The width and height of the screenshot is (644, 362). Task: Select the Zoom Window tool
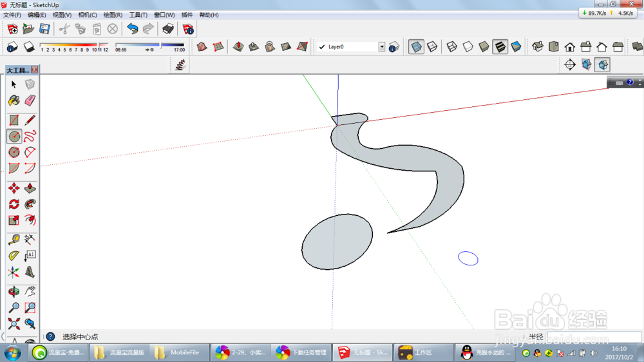(x=30, y=308)
